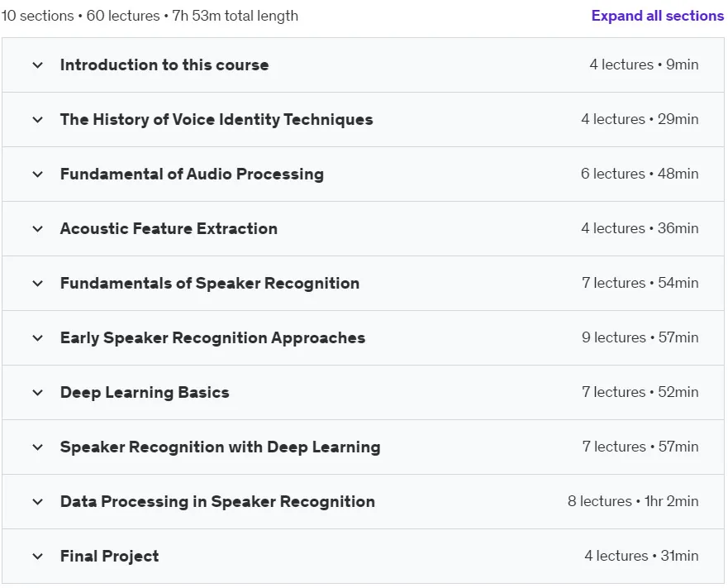Click the Deep Learning Basics heading
The height and width of the screenshot is (588, 728).
[x=145, y=392]
